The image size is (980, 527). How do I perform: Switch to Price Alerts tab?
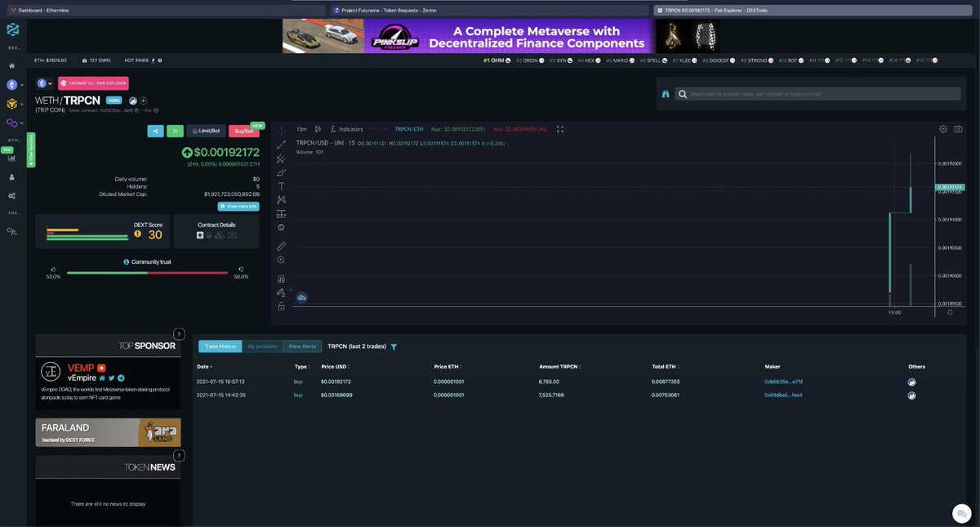pyautogui.click(x=302, y=346)
